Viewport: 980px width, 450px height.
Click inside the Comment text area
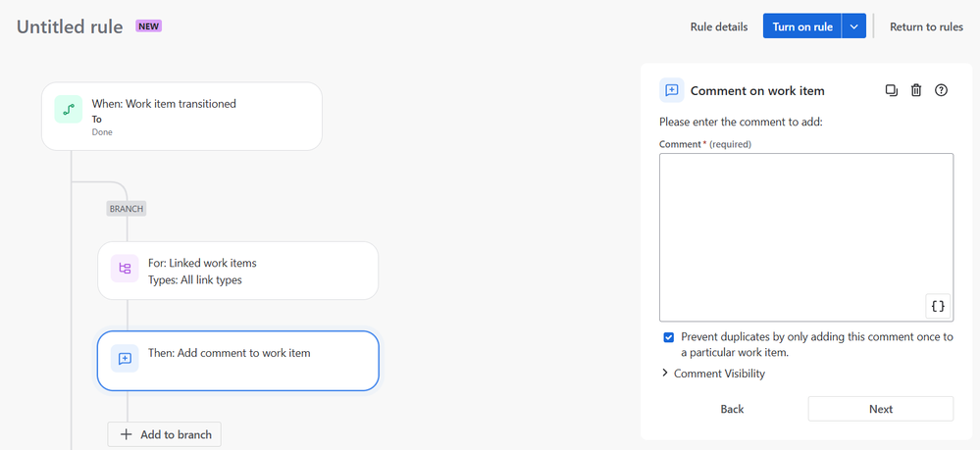[x=804, y=235]
